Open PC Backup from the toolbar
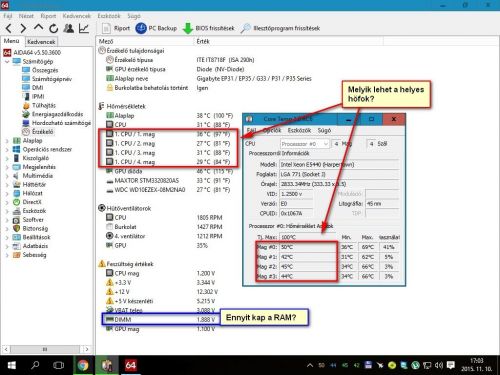The width and height of the screenshot is (500, 375). (156, 28)
